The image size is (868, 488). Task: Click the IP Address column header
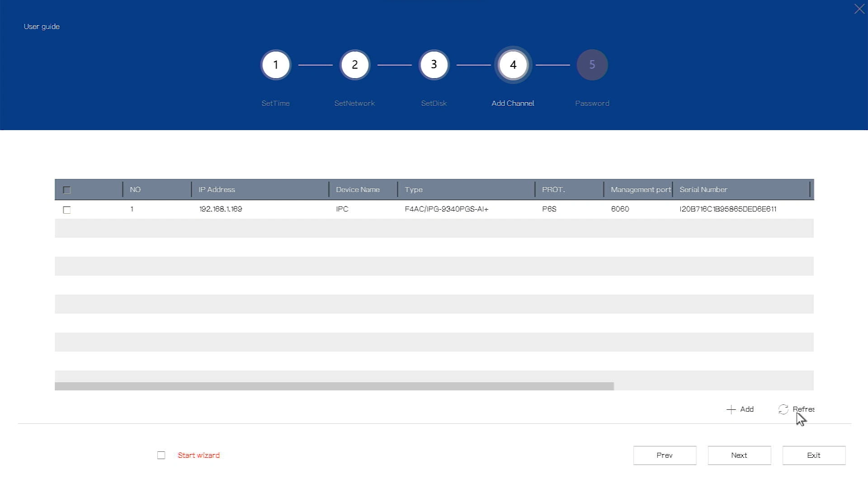tap(217, 190)
